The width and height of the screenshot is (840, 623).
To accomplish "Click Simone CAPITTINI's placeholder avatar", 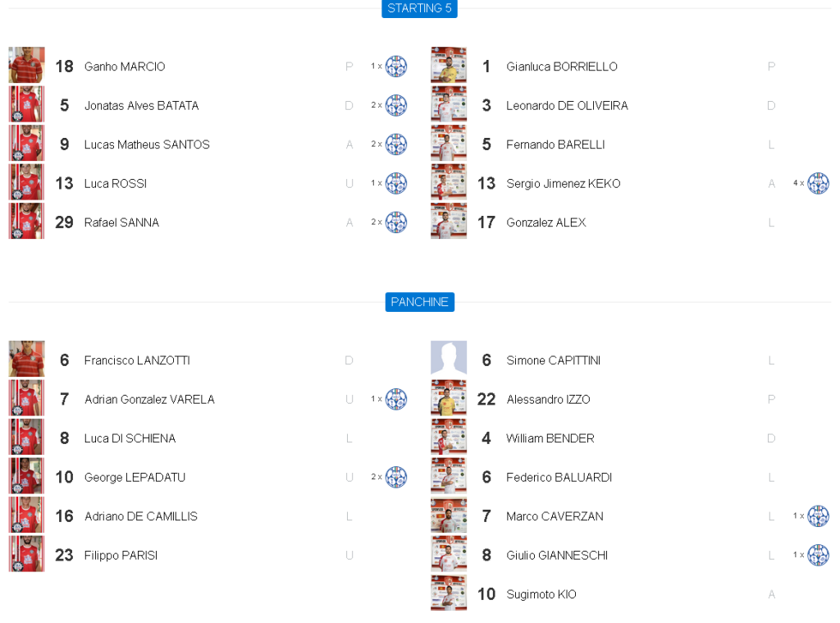I will click(x=449, y=359).
